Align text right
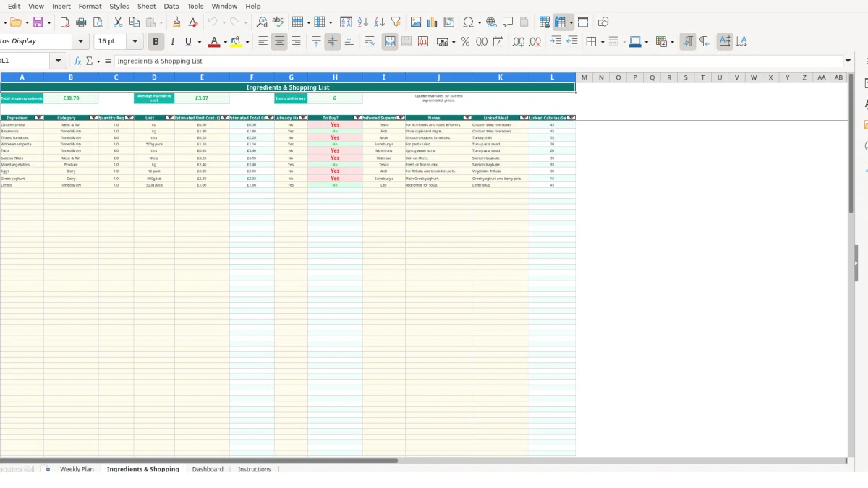 click(296, 42)
